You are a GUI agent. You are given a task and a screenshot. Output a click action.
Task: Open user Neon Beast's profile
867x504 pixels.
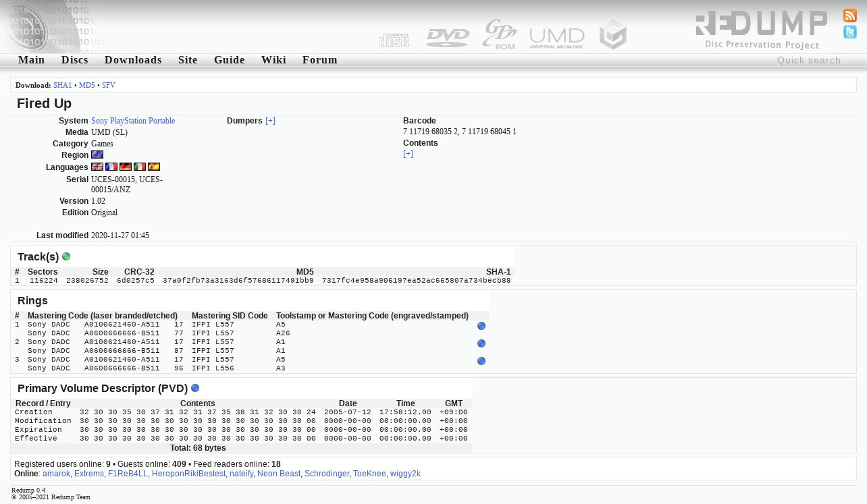point(279,474)
